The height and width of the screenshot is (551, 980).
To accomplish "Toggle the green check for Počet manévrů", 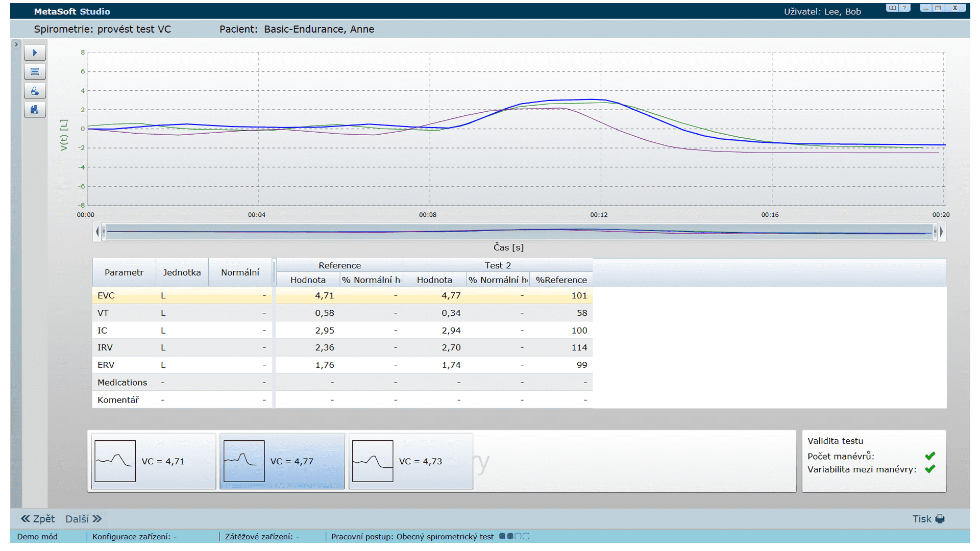I will click(x=931, y=456).
